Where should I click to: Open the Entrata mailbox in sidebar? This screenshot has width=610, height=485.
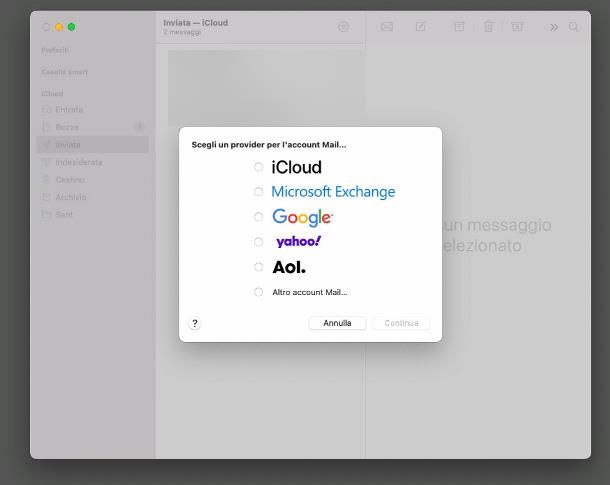click(x=93, y=109)
